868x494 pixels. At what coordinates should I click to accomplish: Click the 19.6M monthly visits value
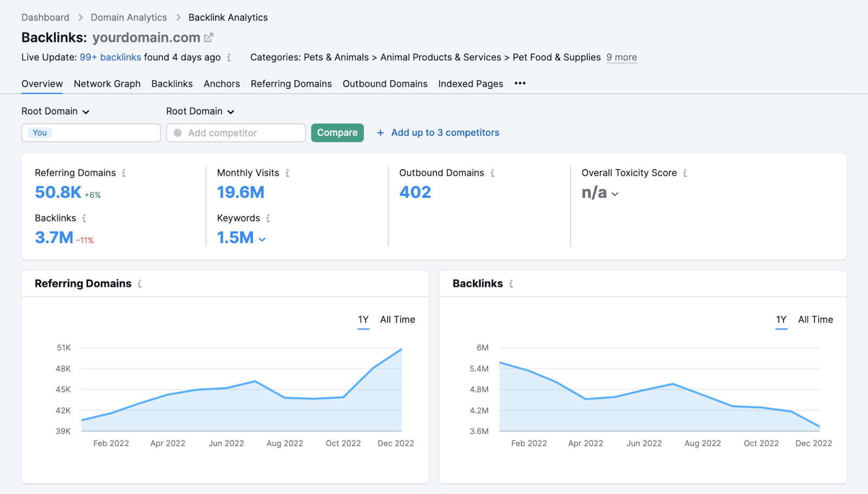[x=241, y=193]
